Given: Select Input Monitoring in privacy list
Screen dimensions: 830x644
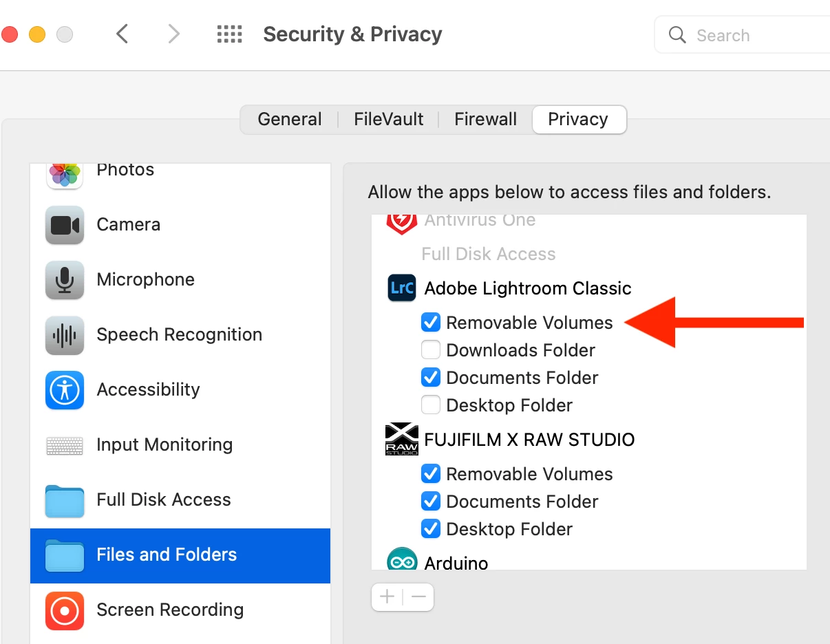Looking at the screenshot, I should pyautogui.click(x=164, y=444).
